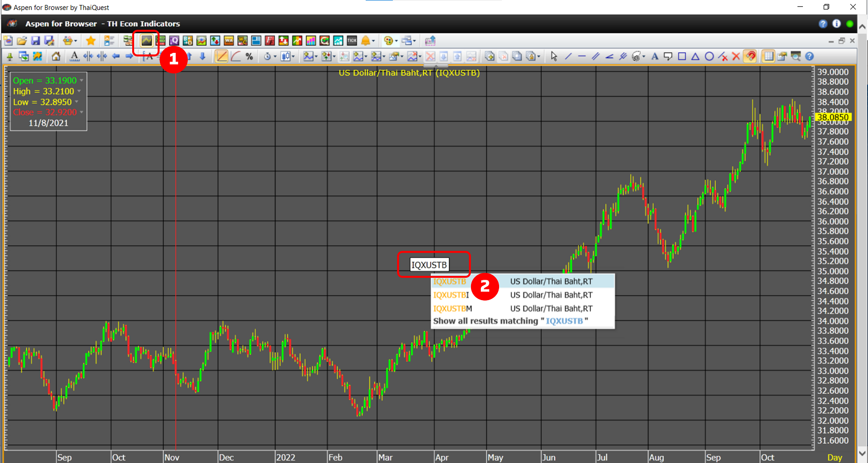The image size is (868, 463).
Task: Pick the circle drawing tool
Action: (709, 56)
